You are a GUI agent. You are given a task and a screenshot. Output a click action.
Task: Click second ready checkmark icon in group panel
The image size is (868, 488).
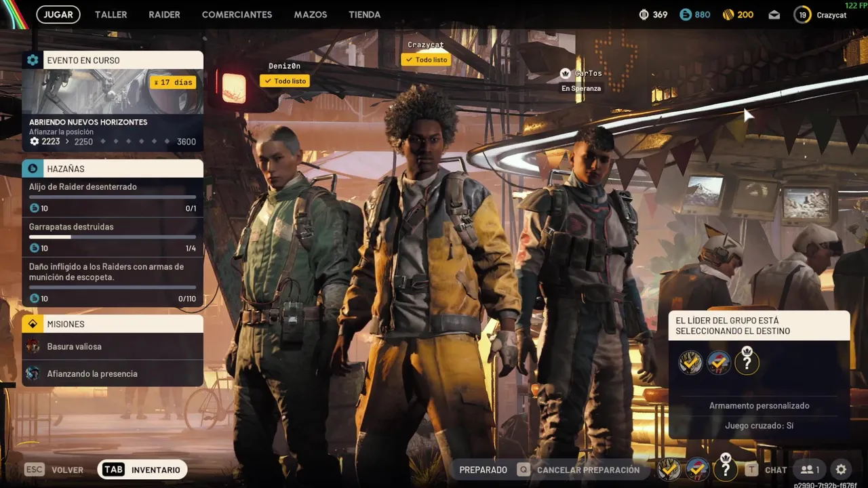coord(719,363)
